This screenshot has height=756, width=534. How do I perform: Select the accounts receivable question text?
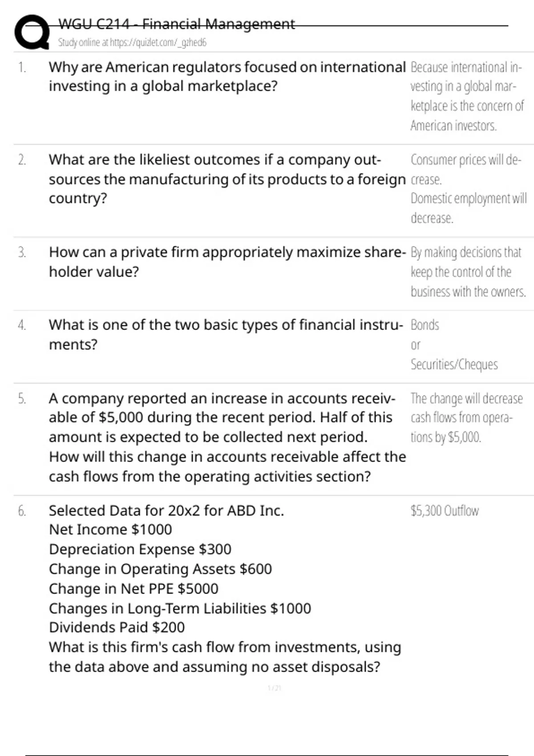[227, 437]
